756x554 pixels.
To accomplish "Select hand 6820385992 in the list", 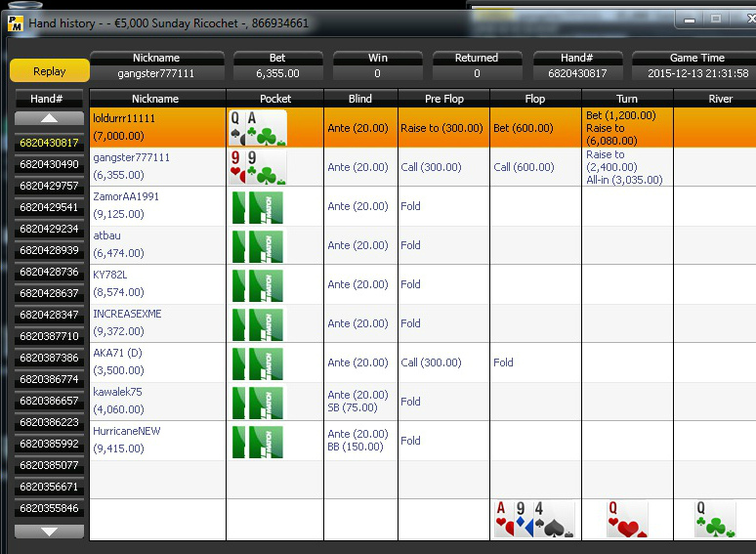I will click(49, 444).
